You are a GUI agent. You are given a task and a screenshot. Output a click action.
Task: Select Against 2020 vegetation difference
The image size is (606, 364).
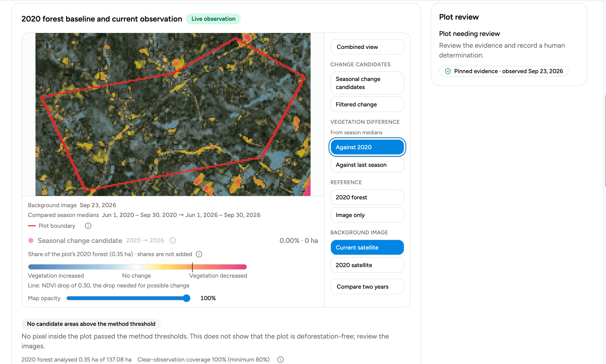[367, 147]
